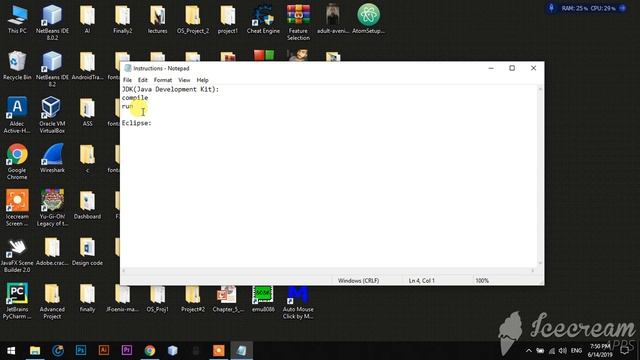The width and height of the screenshot is (640, 360).
Task: Select the JavaFX Scene Builder 2.0 shortcut
Action: point(17,255)
